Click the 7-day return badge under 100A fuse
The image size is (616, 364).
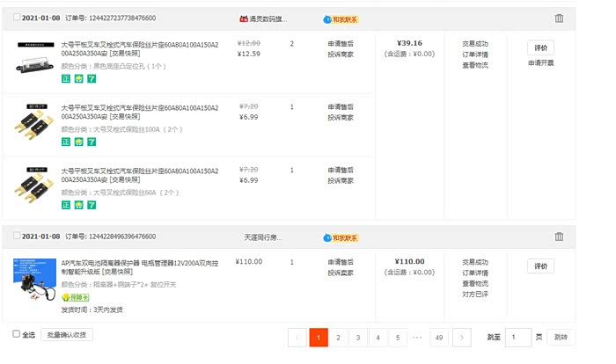[91, 142]
